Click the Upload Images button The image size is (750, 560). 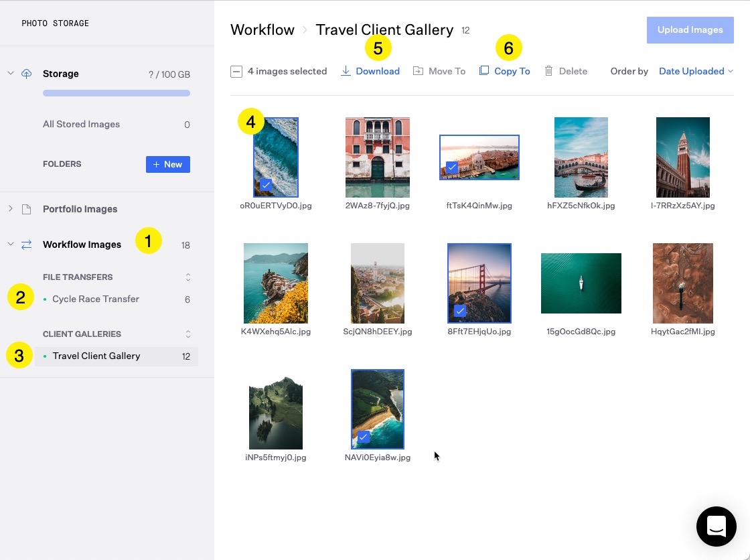tap(690, 30)
